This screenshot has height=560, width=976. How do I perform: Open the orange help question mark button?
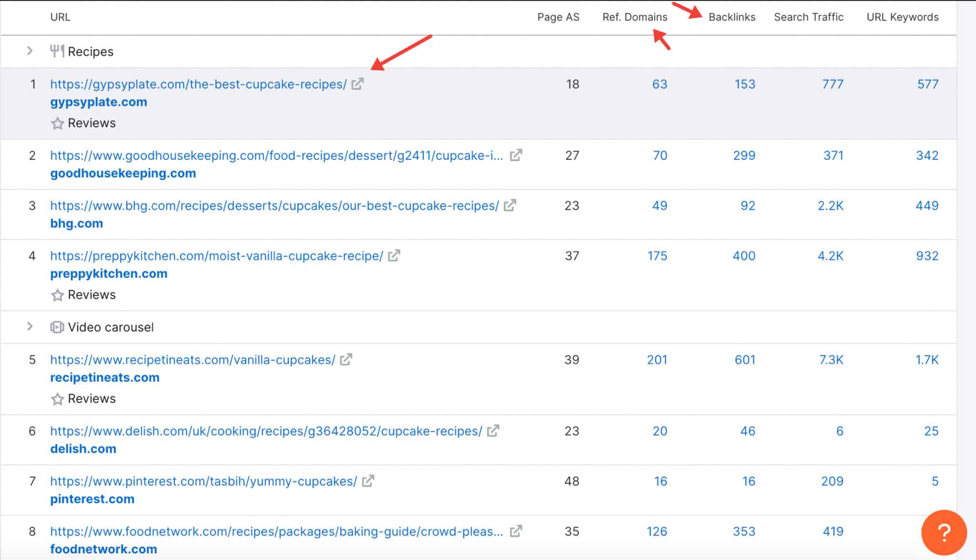click(x=944, y=532)
